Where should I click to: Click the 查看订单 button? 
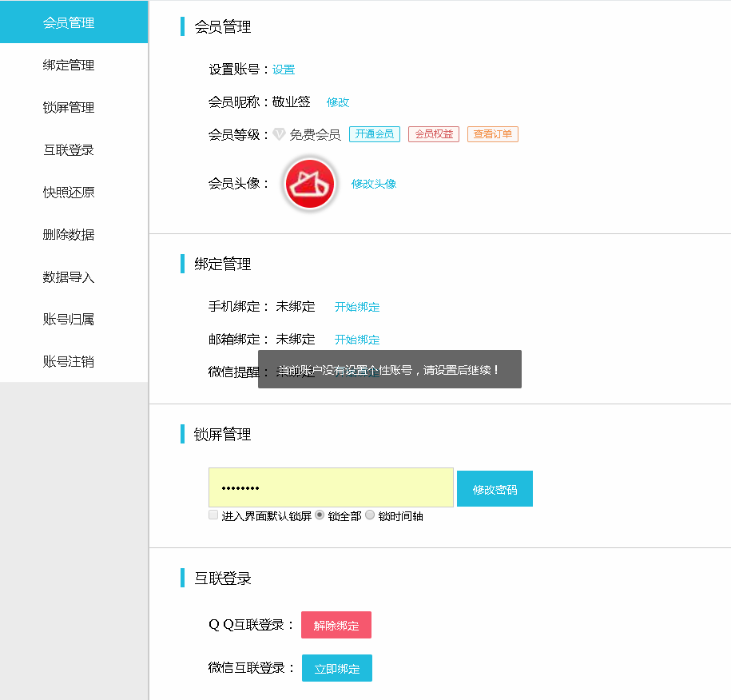493,134
